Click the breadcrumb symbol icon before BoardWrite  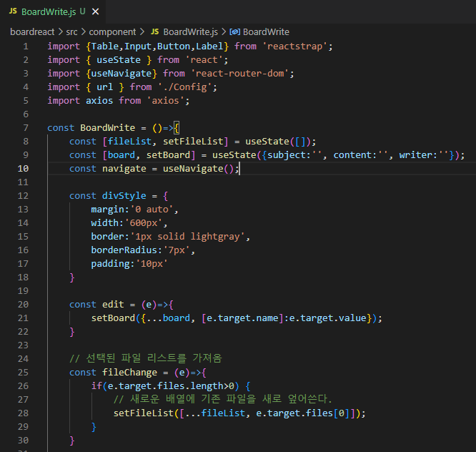(x=234, y=31)
